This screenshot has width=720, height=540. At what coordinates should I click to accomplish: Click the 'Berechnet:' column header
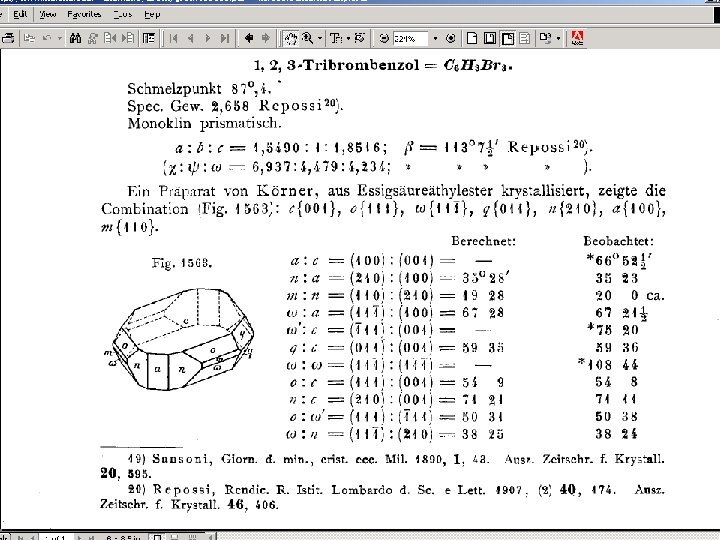click(483, 241)
